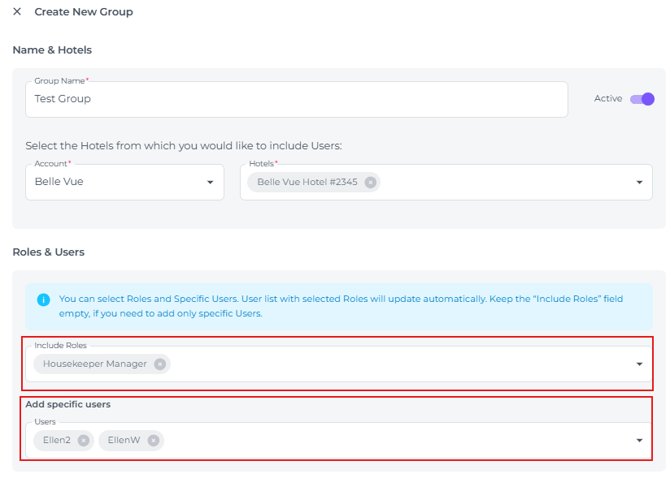Click the Ellen2 user chip

(64, 440)
